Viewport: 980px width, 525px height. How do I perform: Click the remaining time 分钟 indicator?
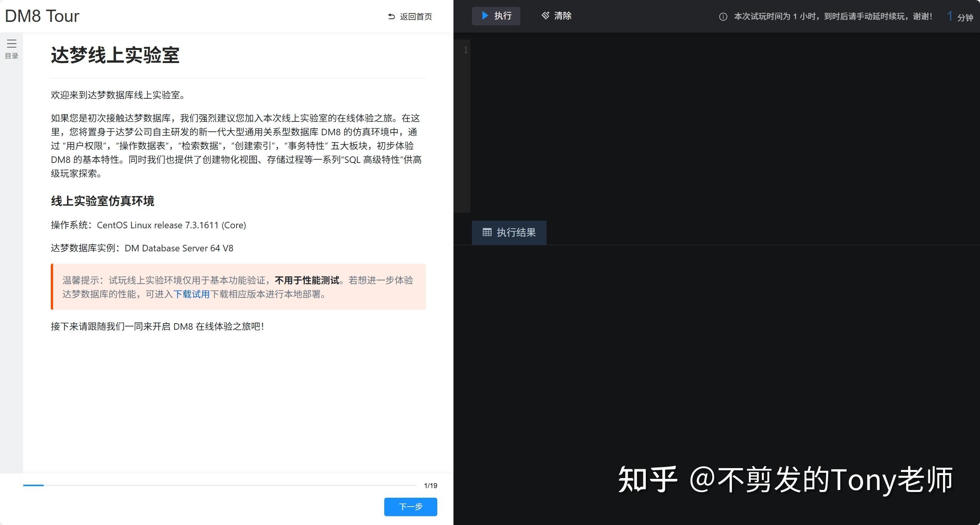tap(960, 17)
